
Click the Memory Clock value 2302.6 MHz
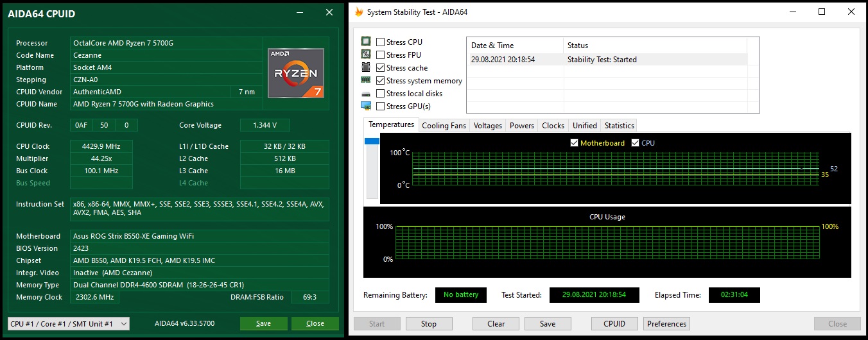[x=94, y=297]
